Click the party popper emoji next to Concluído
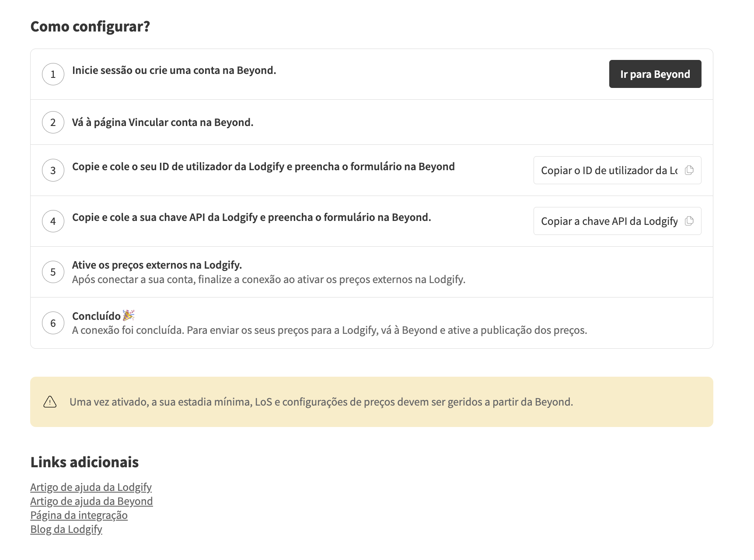The width and height of the screenshot is (754, 560). [x=129, y=315]
